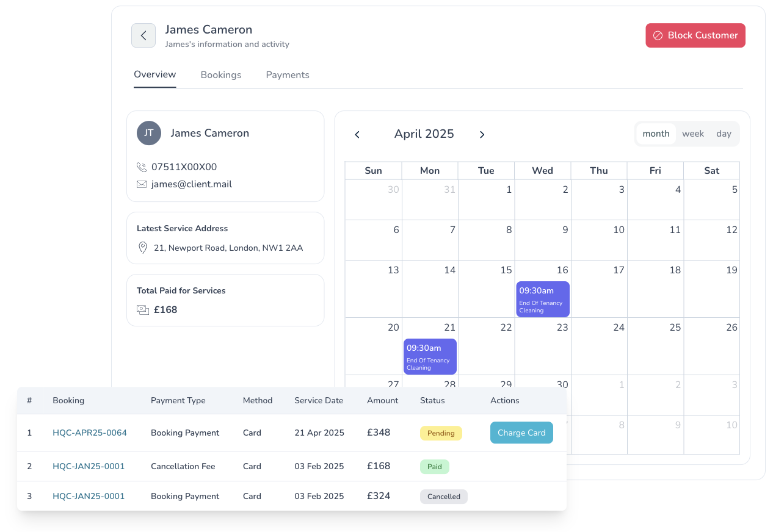Click the Pending status badge
773x532 pixels.
tap(441, 433)
